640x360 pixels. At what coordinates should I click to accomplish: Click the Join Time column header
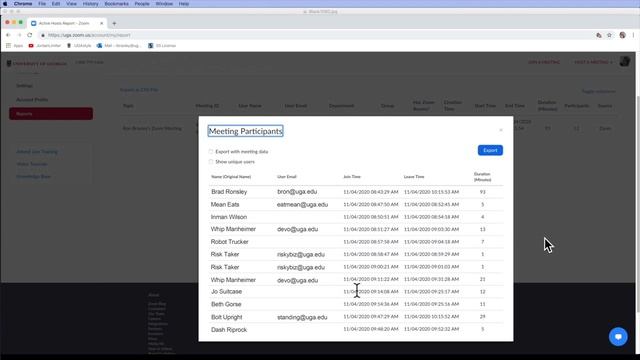tap(352, 177)
